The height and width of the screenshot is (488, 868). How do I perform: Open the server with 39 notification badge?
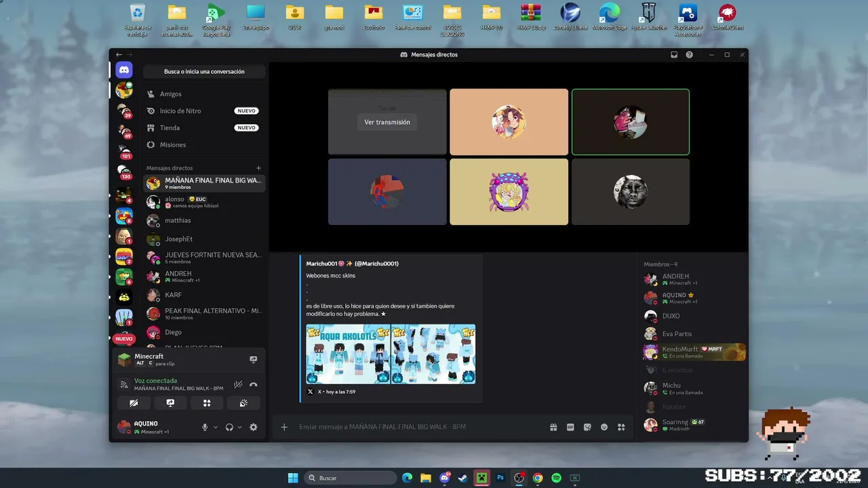[x=124, y=110]
